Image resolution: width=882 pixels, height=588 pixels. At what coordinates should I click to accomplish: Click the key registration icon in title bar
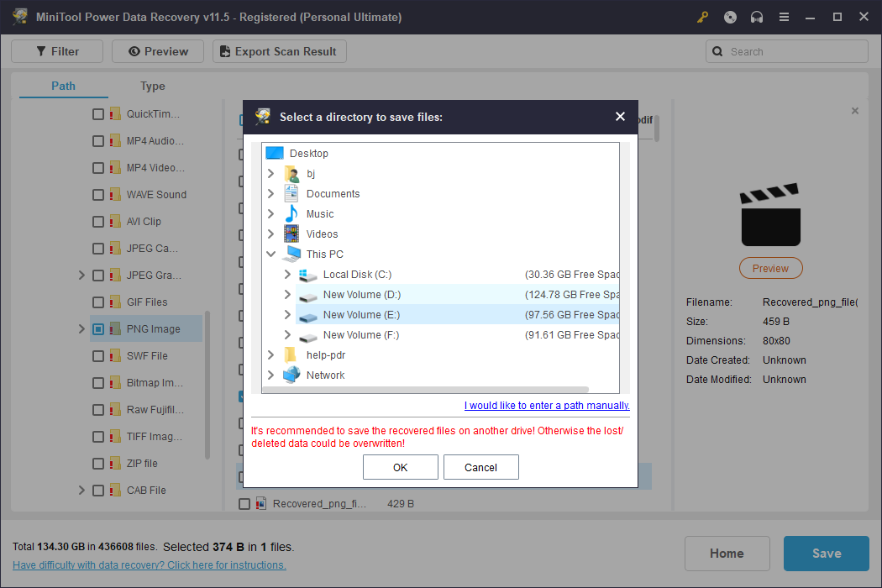[x=702, y=18]
